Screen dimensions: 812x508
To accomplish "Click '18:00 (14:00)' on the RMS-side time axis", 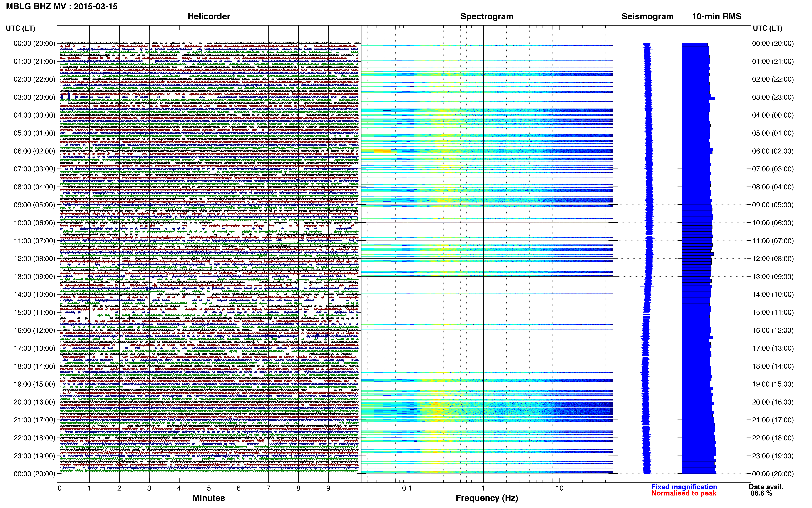I will 773,366.
